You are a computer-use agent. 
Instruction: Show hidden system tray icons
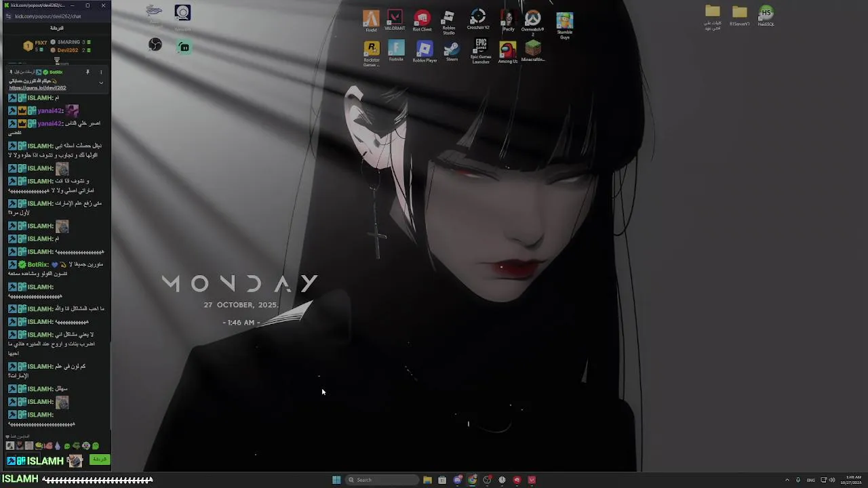point(787,480)
